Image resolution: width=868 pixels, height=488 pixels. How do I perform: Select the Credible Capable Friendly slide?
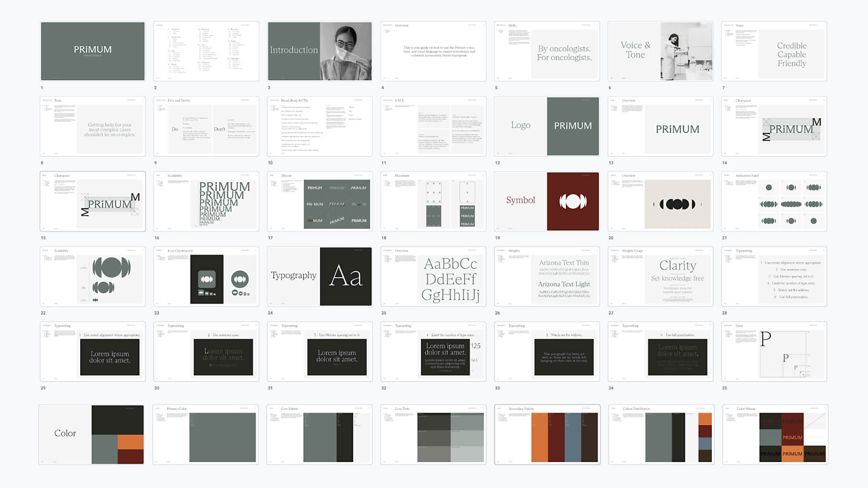point(774,51)
